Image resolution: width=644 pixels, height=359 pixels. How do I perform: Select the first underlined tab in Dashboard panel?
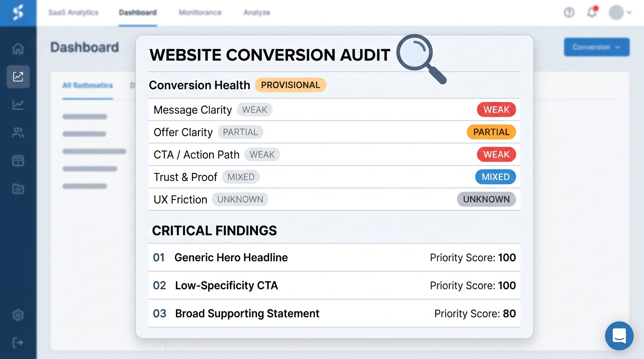click(88, 86)
